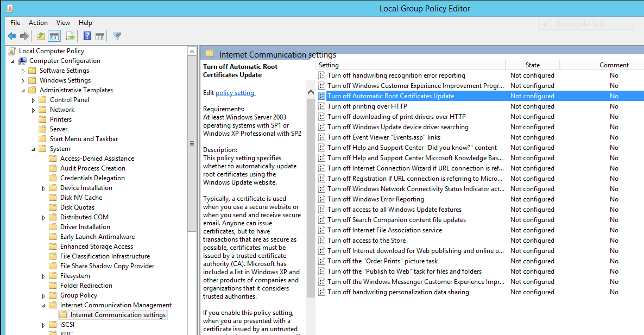Click policy icon beside Turn off Search Companion updates
The image size is (644, 335).
[321, 220]
